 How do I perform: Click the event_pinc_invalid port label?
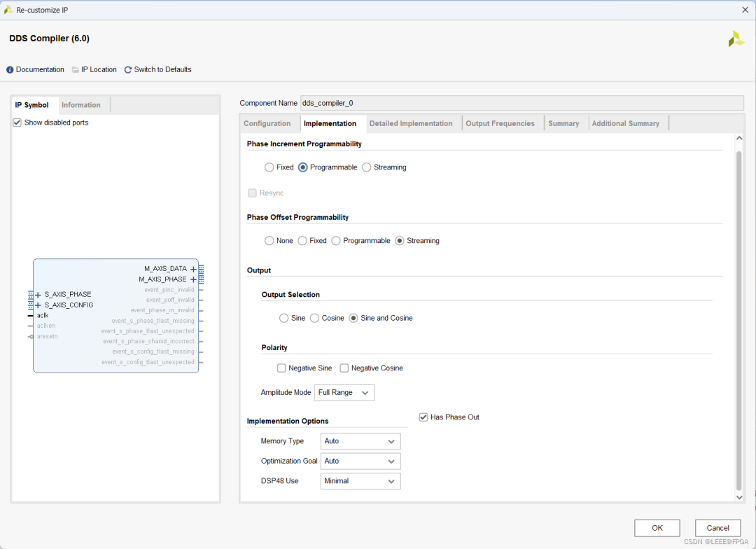169,290
